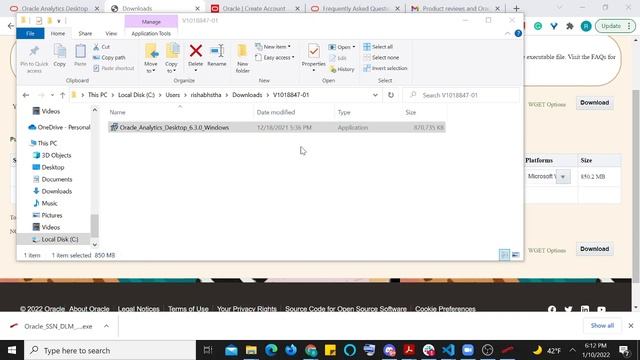Viewport: 640px width, 360px height.
Task: Click the Search V1018847-01 field
Action: tap(461, 95)
